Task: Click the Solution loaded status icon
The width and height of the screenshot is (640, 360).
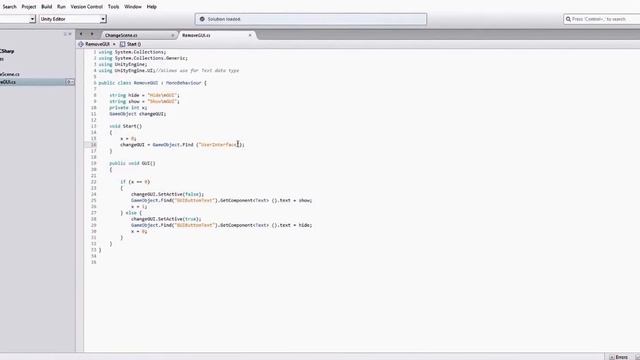Action: [202, 19]
